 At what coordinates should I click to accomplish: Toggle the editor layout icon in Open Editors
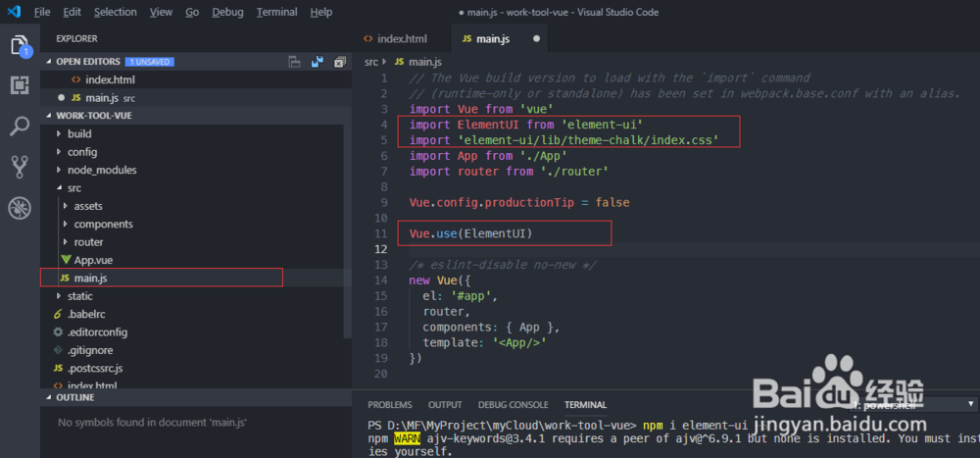click(x=294, y=62)
